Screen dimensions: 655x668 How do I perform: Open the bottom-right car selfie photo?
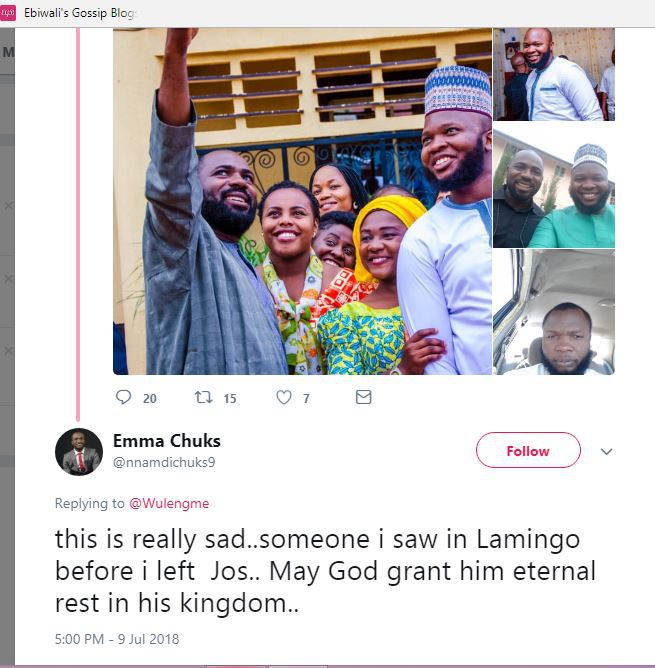pos(554,312)
